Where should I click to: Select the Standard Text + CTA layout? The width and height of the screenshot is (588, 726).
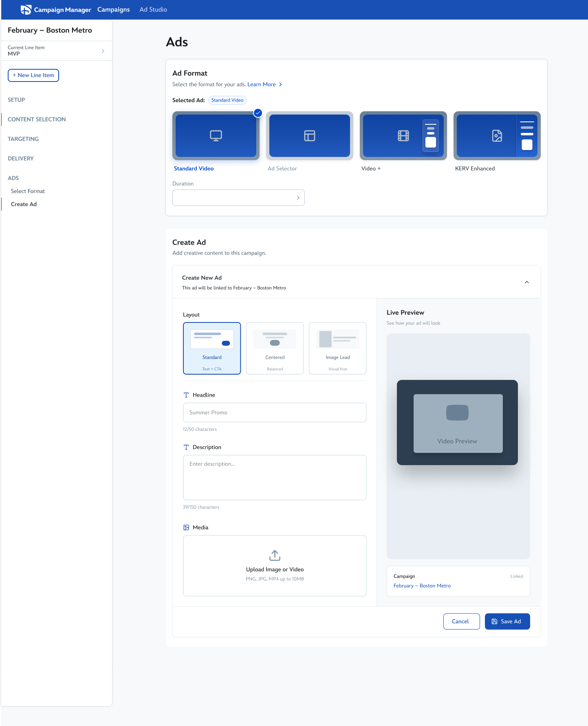coord(212,348)
